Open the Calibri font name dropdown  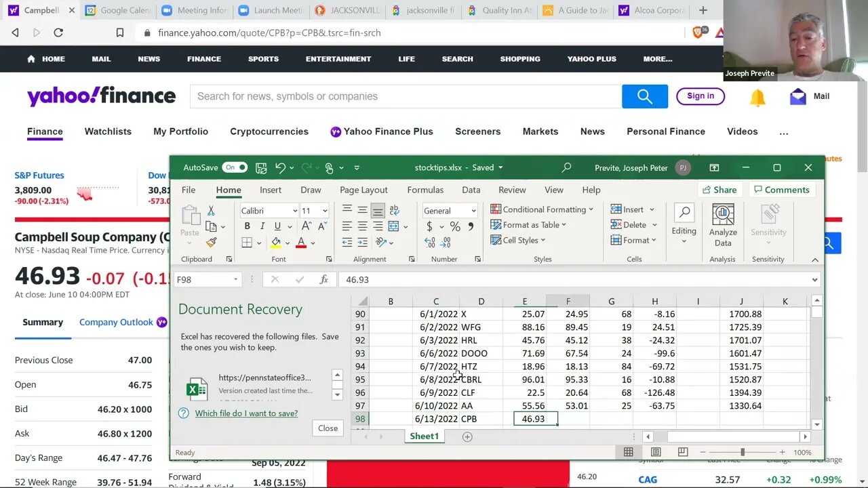294,211
